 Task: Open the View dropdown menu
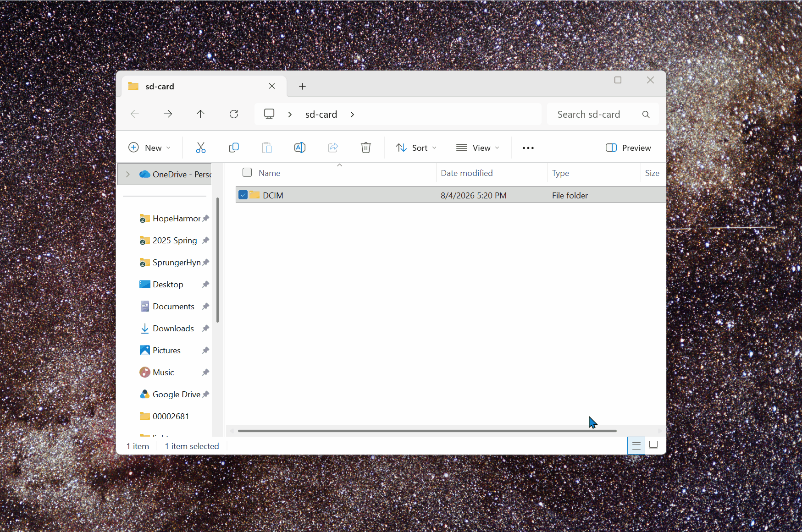tap(478, 148)
